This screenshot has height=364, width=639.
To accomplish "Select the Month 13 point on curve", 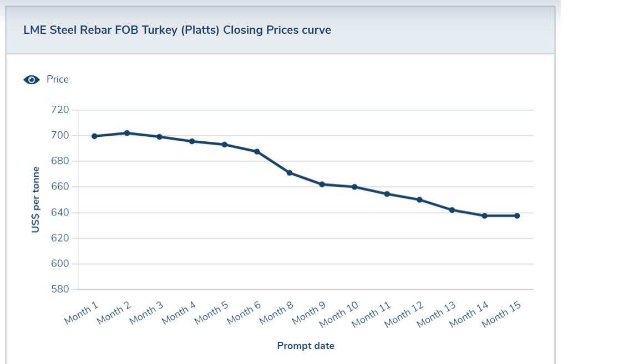I will click(x=452, y=210).
